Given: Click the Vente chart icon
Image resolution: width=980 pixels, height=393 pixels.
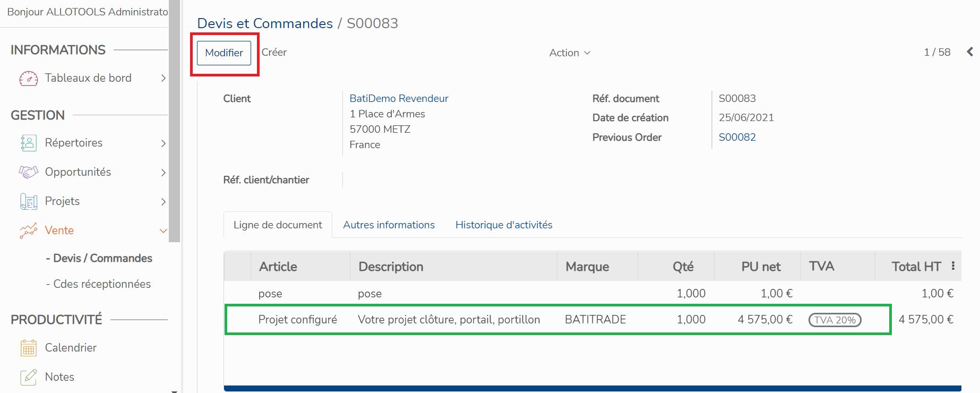Looking at the screenshot, I should (29, 230).
